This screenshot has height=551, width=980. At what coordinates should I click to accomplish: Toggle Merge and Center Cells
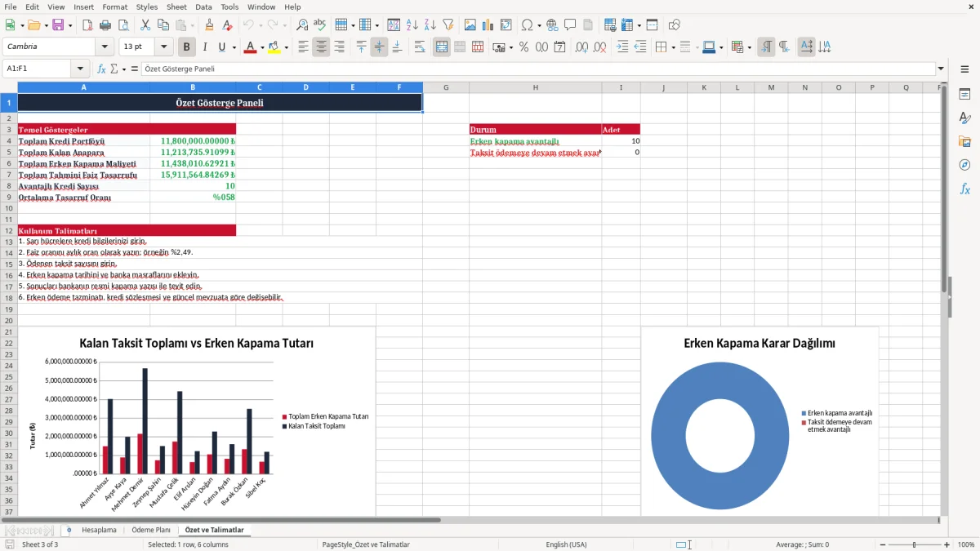tap(442, 47)
